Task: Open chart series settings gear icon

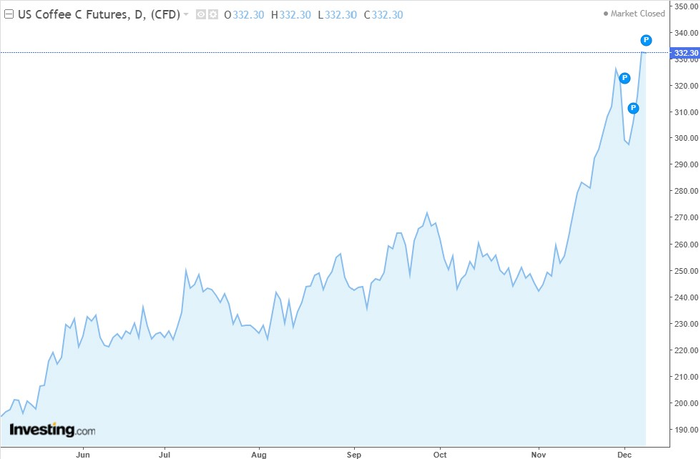Action: (213, 15)
